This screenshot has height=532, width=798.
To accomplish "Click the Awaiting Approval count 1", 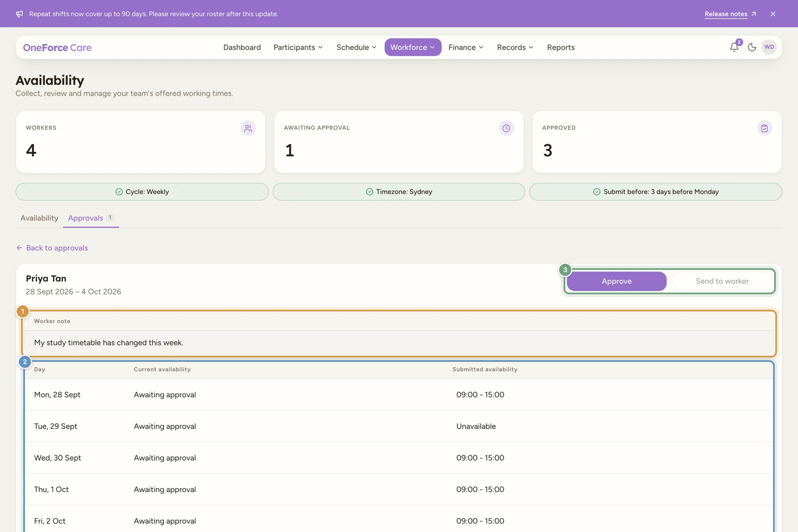I will tap(289, 150).
